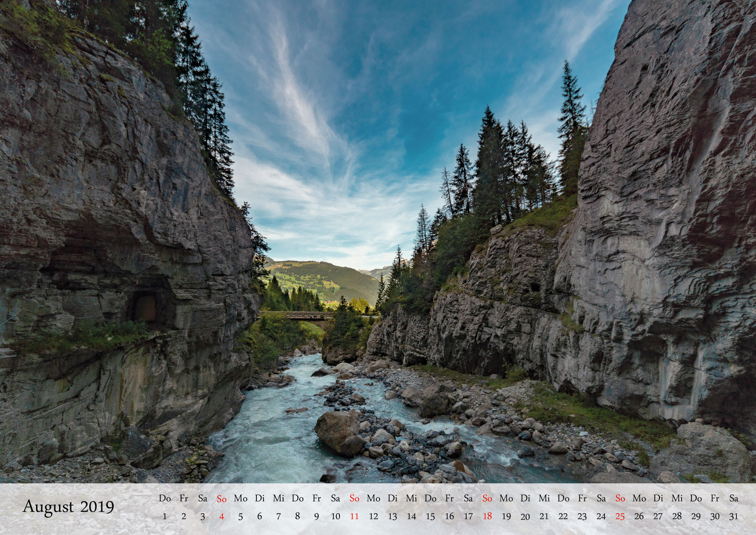Select date 5 in the calendar row

(x=241, y=516)
